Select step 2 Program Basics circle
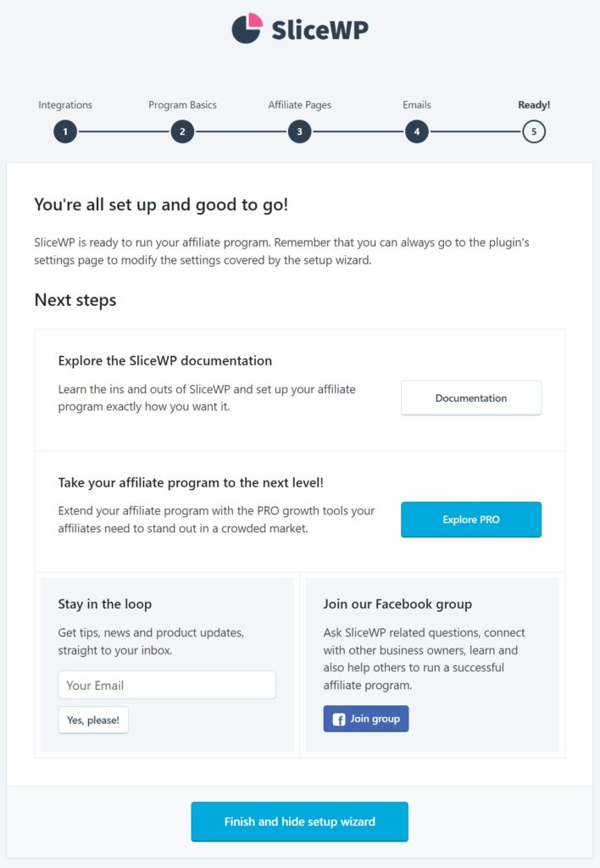 click(182, 131)
